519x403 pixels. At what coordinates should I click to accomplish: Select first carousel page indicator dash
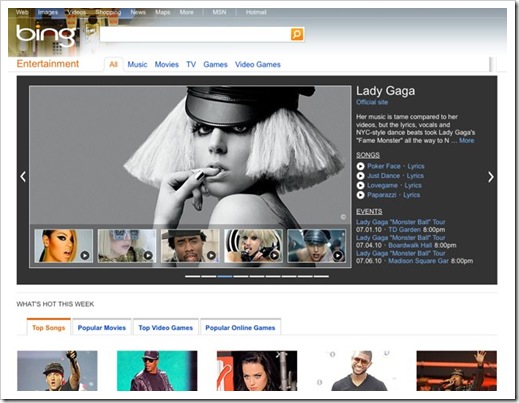pyautogui.click(x=192, y=276)
